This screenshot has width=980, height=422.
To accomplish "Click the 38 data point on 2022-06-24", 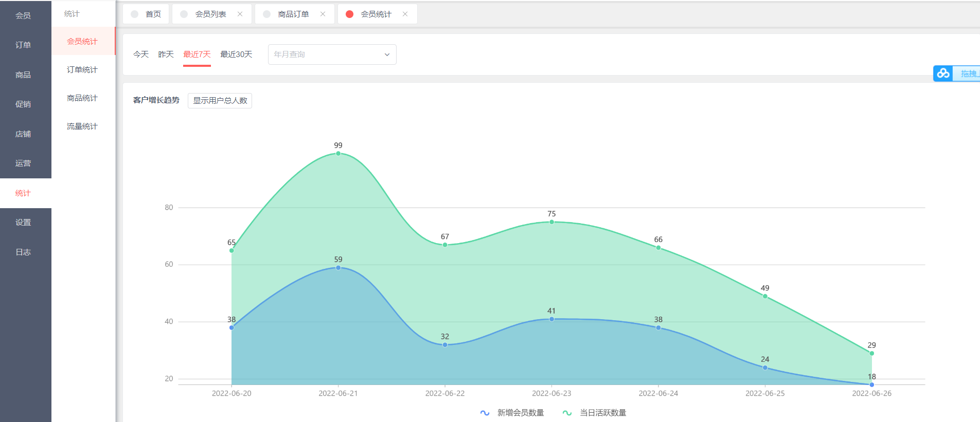I will 658,327.
